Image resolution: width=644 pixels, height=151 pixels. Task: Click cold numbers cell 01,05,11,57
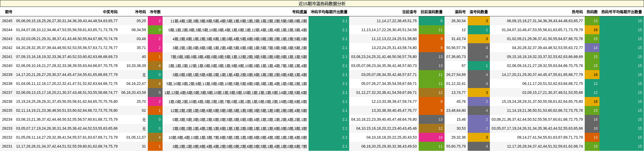pyautogui.click(x=136, y=137)
